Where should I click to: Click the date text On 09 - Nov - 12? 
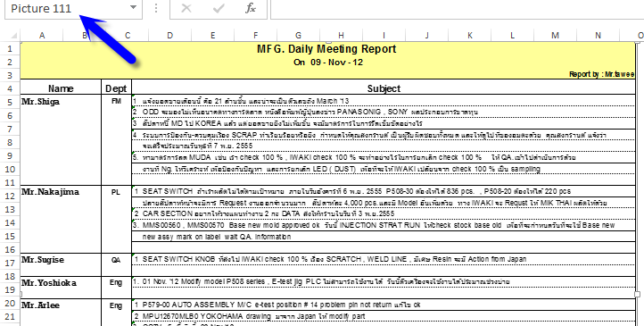coord(328,63)
